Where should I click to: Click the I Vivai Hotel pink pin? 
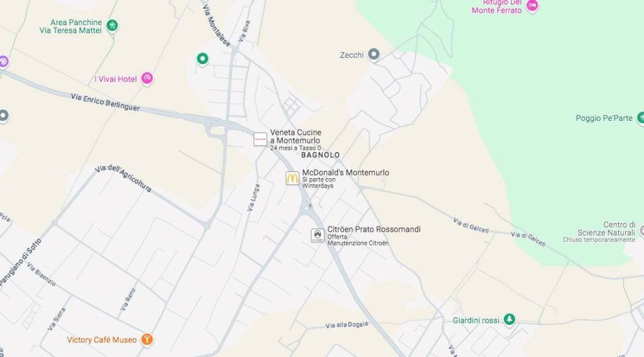pos(147,78)
